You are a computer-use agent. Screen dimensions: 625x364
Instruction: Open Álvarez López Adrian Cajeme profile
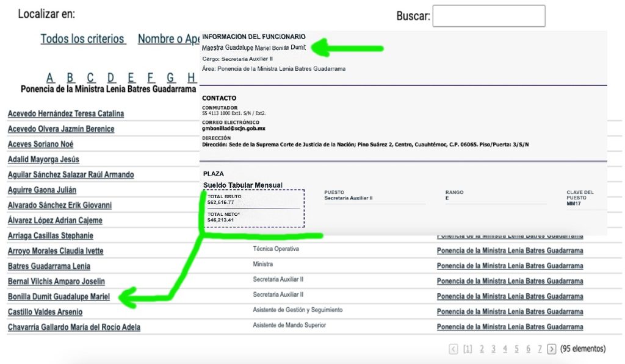(x=55, y=221)
